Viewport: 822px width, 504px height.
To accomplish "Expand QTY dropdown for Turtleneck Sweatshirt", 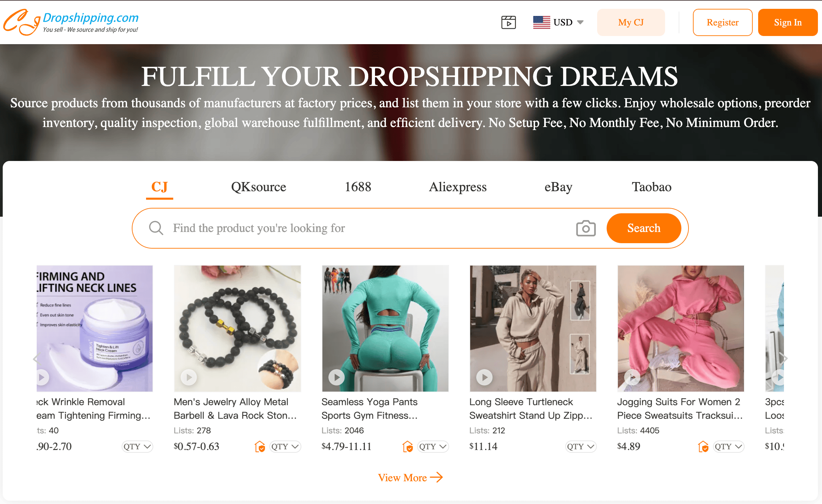I will tap(580, 447).
